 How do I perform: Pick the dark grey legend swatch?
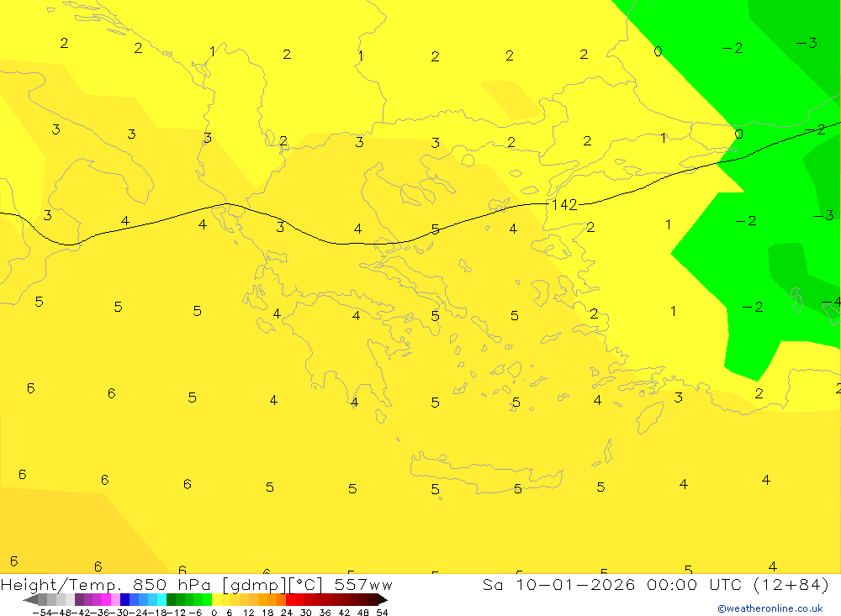[42, 600]
